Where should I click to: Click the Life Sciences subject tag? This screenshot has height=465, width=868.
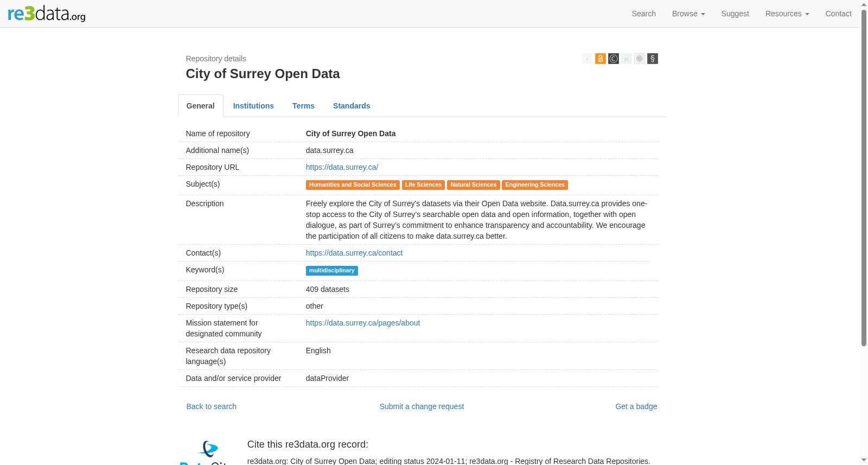(x=423, y=185)
